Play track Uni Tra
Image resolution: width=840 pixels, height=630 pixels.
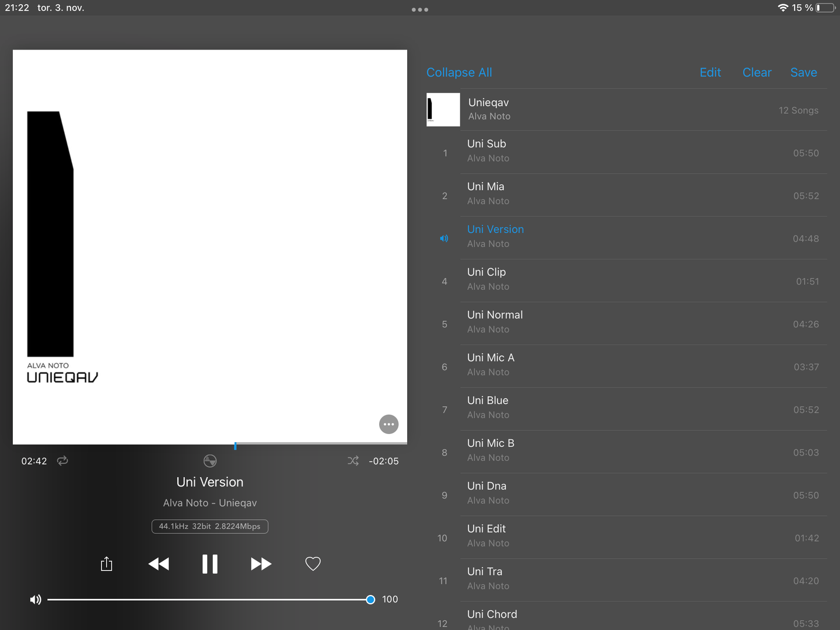626,580
